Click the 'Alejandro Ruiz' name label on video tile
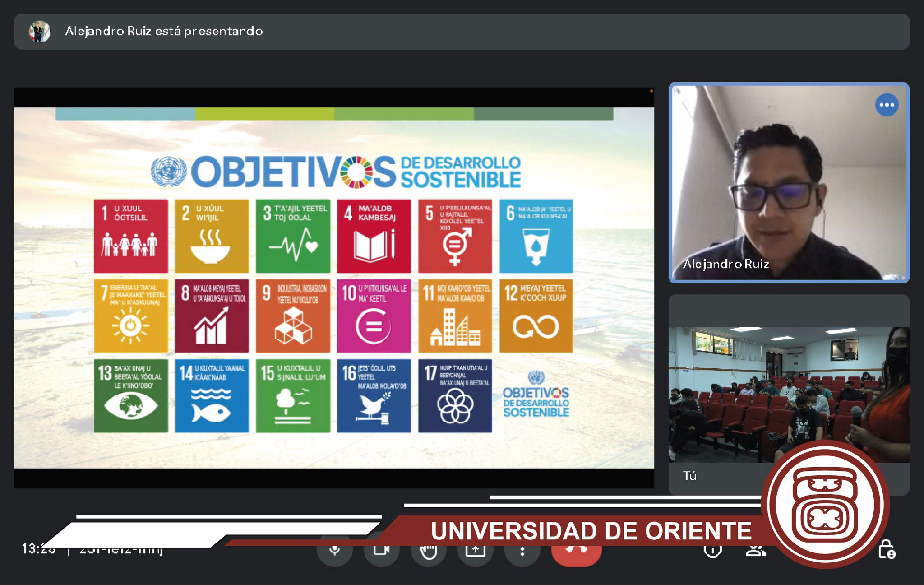Viewport: 924px width, 585px height. click(x=726, y=264)
